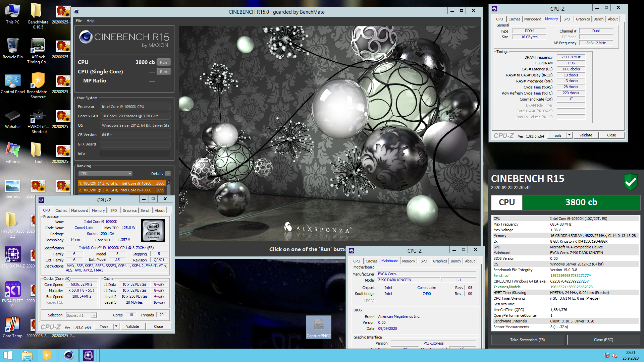
Task: Open the Help menu in Cinebench
Action: pyautogui.click(x=91, y=21)
